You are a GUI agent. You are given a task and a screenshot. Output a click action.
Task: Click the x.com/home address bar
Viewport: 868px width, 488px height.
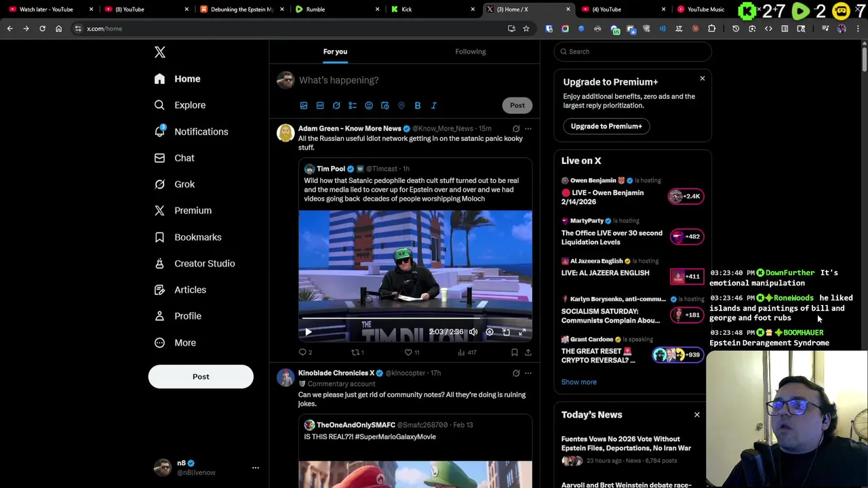[292, 28]
